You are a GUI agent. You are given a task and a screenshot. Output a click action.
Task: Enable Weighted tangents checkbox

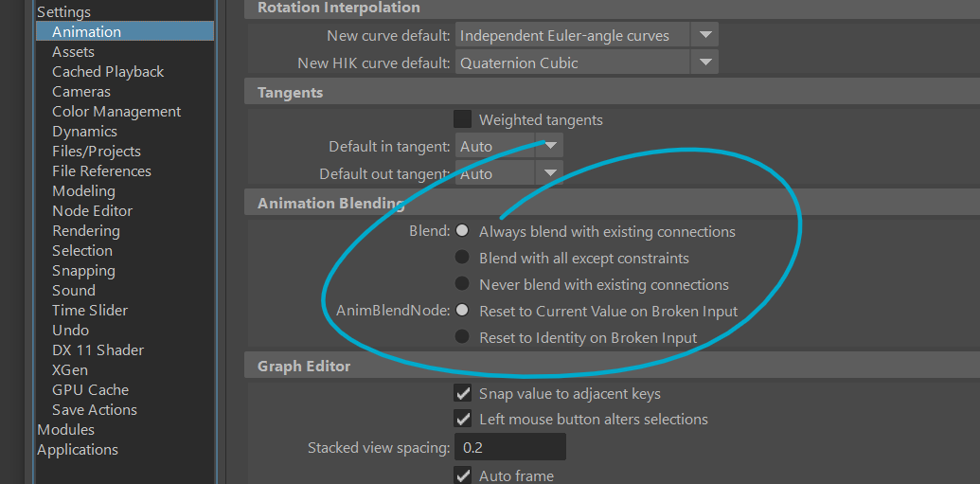(462, 118)
